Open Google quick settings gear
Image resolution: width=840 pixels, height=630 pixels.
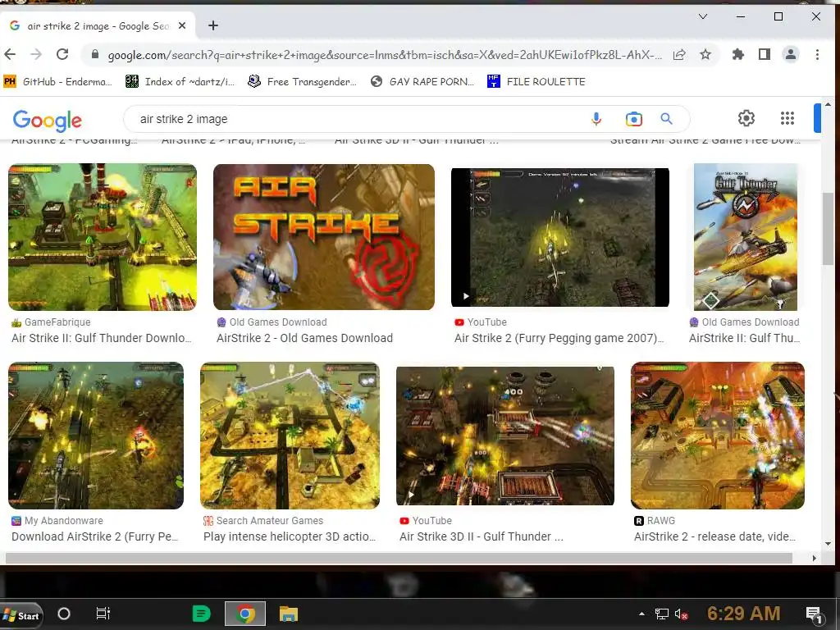(746, 118)
